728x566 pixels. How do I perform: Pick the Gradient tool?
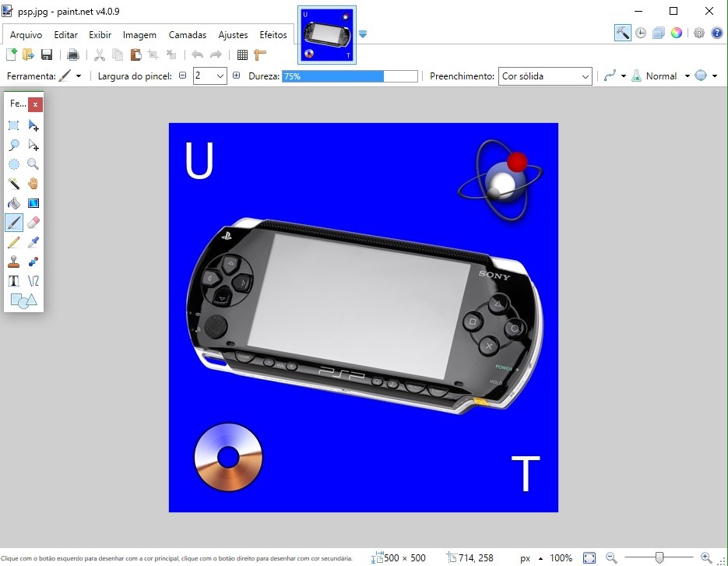33,202
